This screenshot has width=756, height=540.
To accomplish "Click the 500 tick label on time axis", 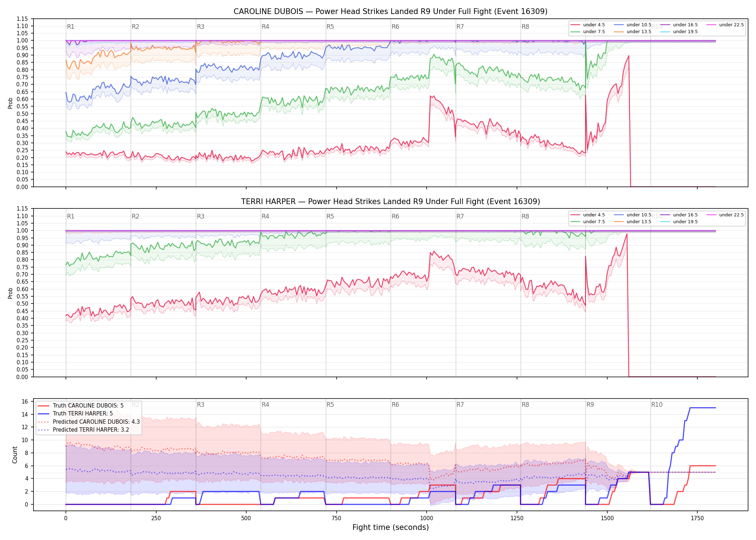I will pos(246,518).
